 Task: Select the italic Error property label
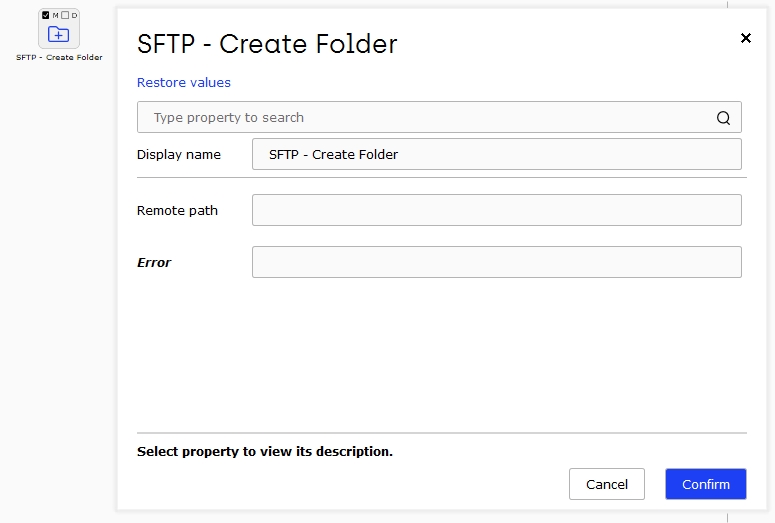pyautogui.click(x=154, y=262)
